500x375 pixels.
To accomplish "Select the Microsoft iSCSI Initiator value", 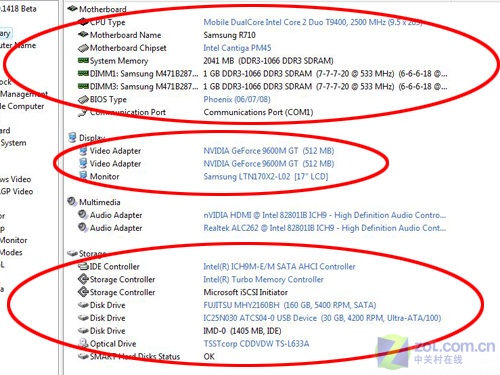I will point(246,292).
